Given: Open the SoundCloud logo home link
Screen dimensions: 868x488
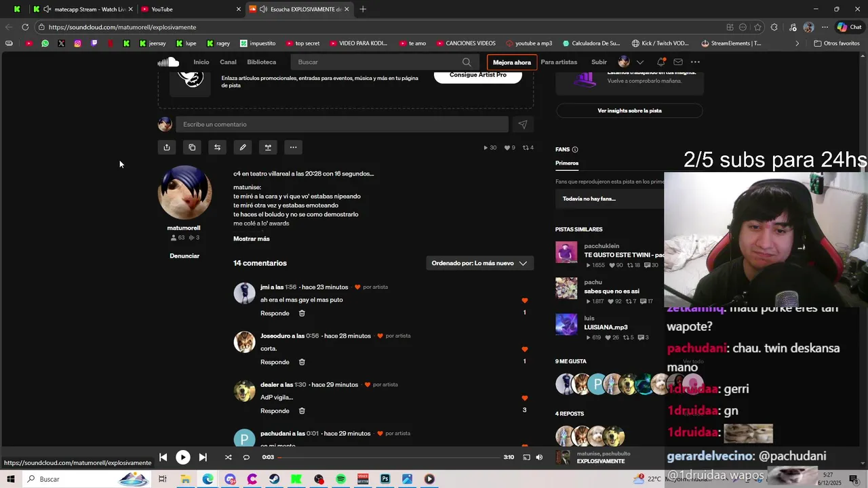Looking at the screenshot, I should pyautogui.click(x=168, y=62).
